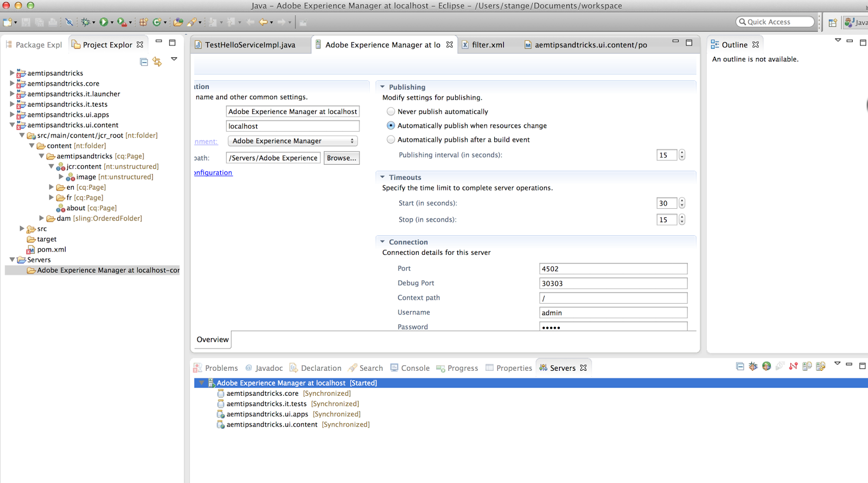Screen dimensions: 868x483
Task: Collapse the Connection section
Action: [382, 242]
